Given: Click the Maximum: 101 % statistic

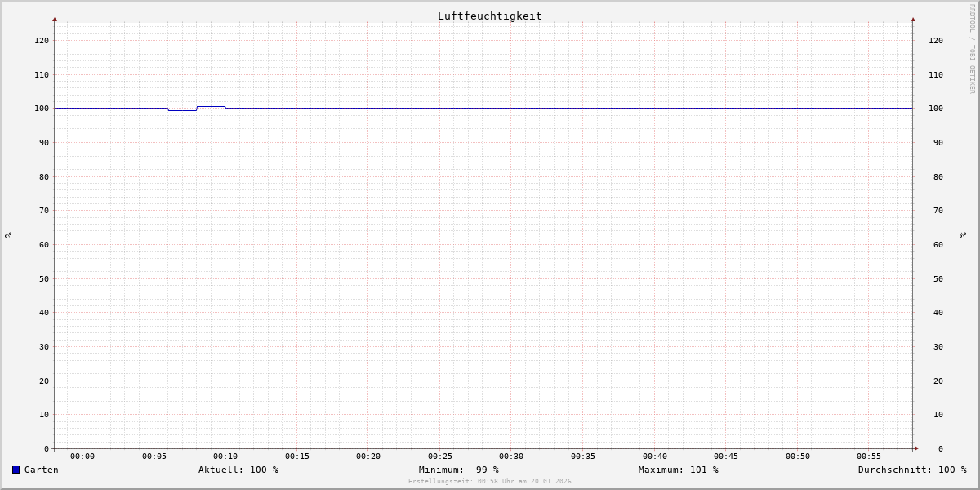Looking at the screenshot, I should point(678,470).
